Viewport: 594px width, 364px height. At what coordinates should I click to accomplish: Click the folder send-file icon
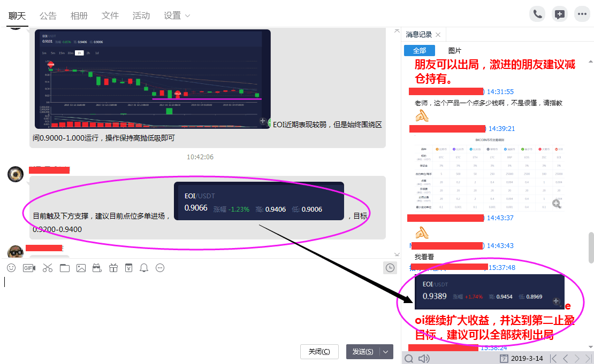point(65,268)
